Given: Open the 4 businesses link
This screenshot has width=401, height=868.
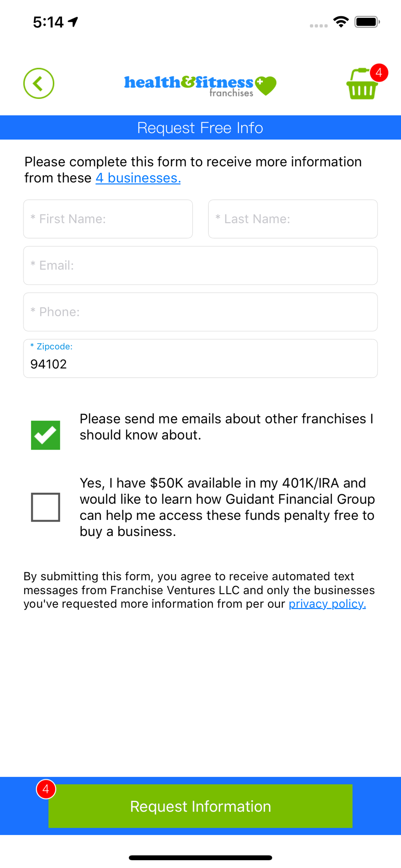Looking at the screenshot, I should [x=138, y=178].
